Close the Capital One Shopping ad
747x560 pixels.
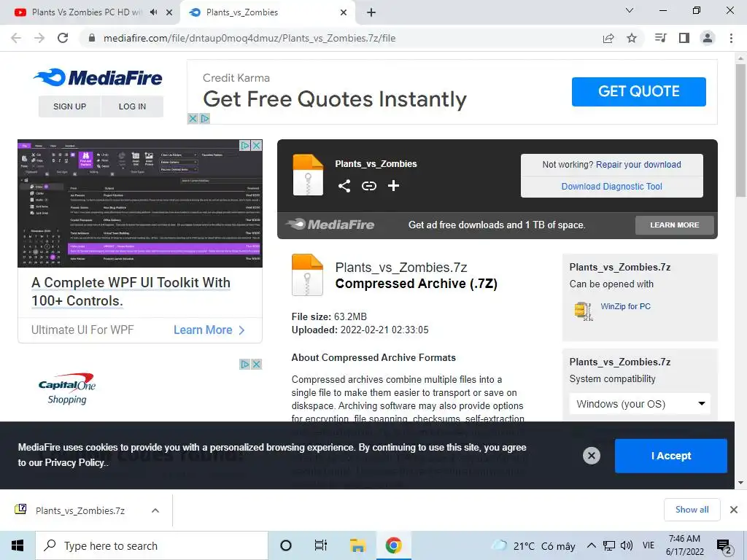tap(256, 365)
